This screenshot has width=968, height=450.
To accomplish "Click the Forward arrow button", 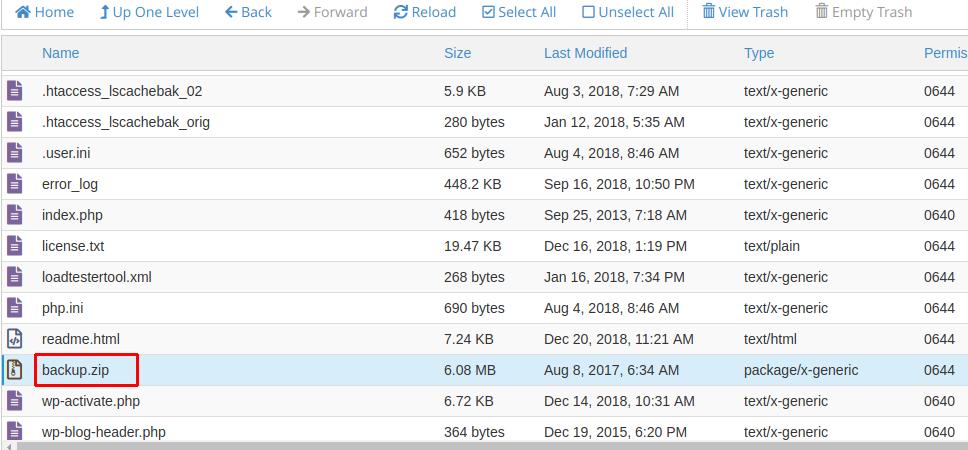I will pos(332,12).
